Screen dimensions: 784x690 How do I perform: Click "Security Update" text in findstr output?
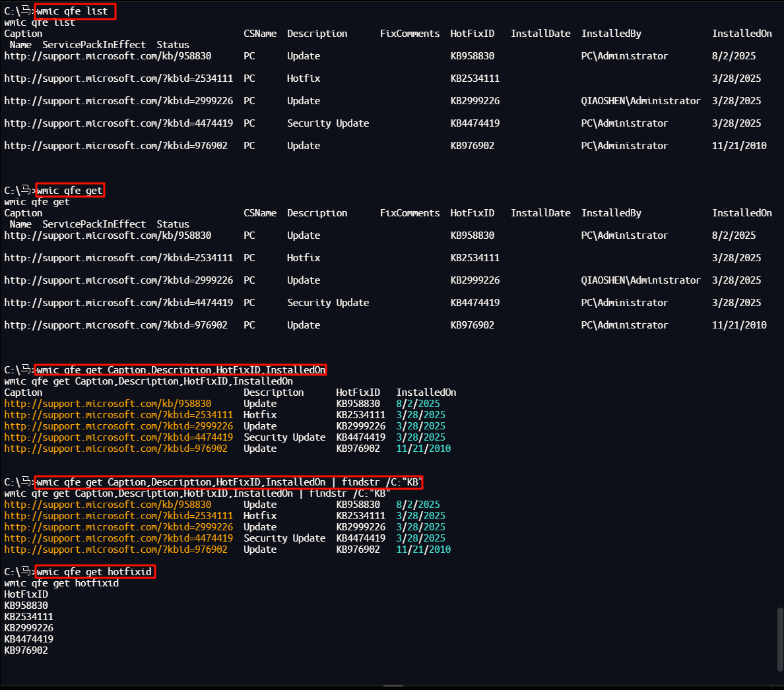pyautogui.click(x=284, y=538)
